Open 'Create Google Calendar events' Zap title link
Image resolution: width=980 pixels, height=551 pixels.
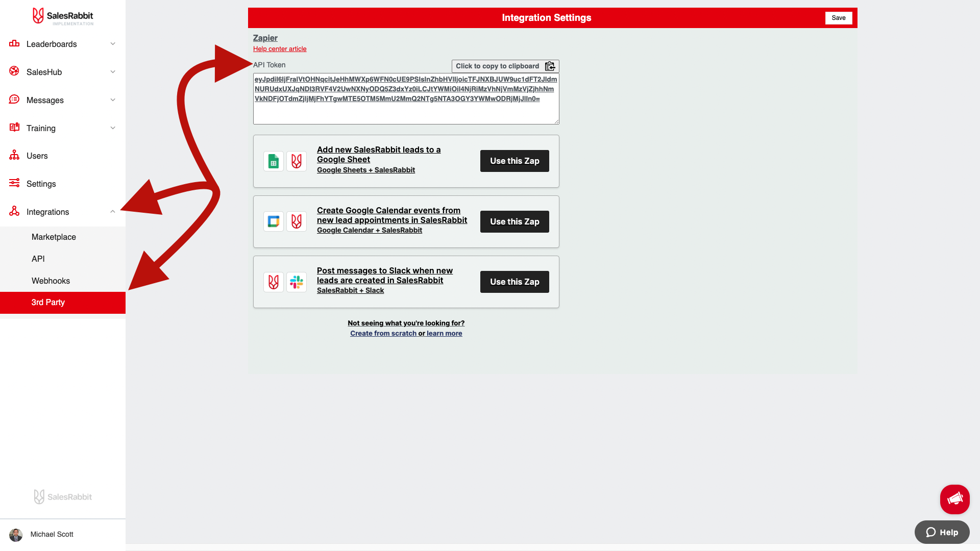point(392,215)
